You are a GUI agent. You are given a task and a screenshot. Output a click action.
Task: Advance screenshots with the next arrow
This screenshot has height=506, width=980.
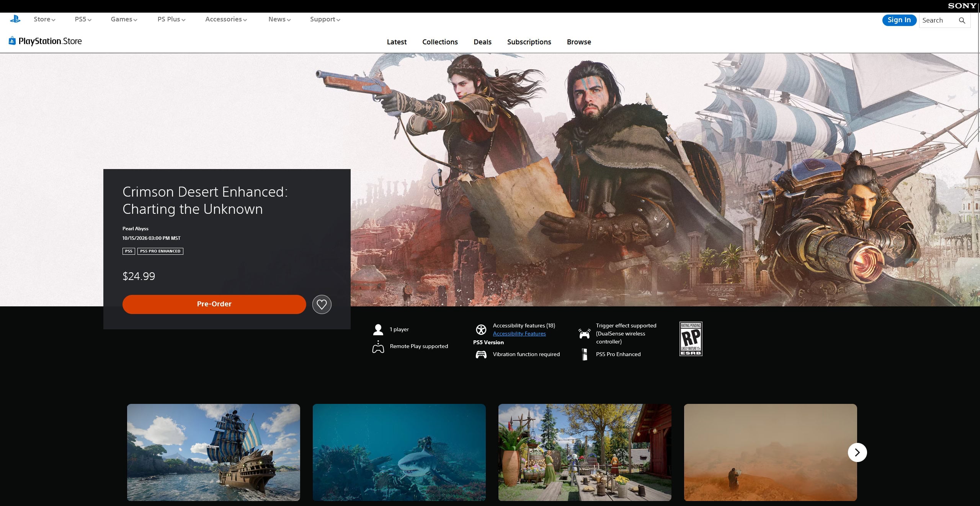click(x=857, y=452)
